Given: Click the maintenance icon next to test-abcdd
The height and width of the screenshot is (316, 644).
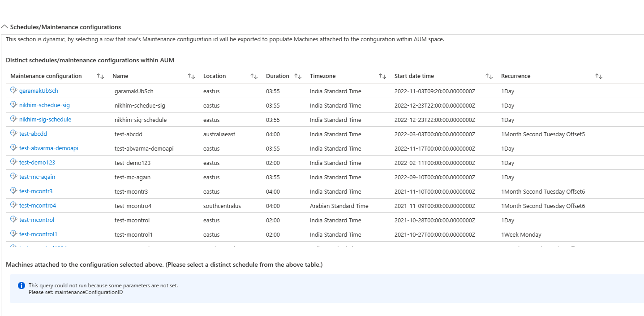Looking at the screenshot, I should tap(13, 134).
